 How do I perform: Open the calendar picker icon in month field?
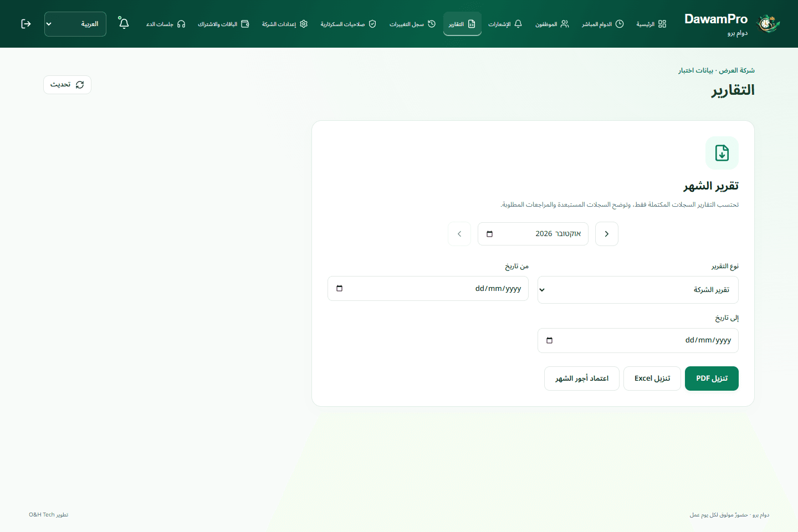coord(489,234)
